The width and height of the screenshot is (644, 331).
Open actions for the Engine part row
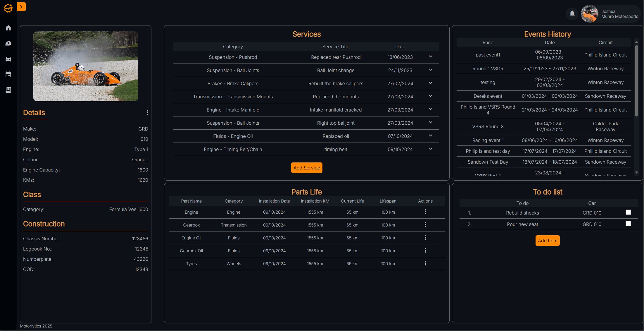pyautogui.click(x=425, y=212)
